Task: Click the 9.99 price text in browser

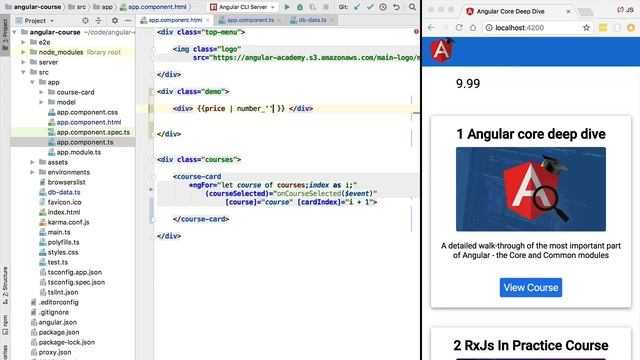Action: tap(468, 83)
